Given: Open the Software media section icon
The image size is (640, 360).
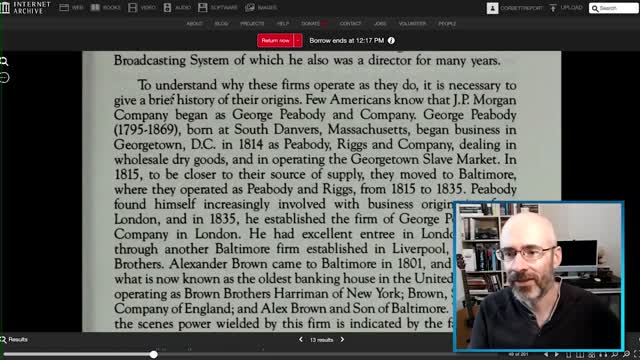Looking at the screenshot, I should 202,8.
